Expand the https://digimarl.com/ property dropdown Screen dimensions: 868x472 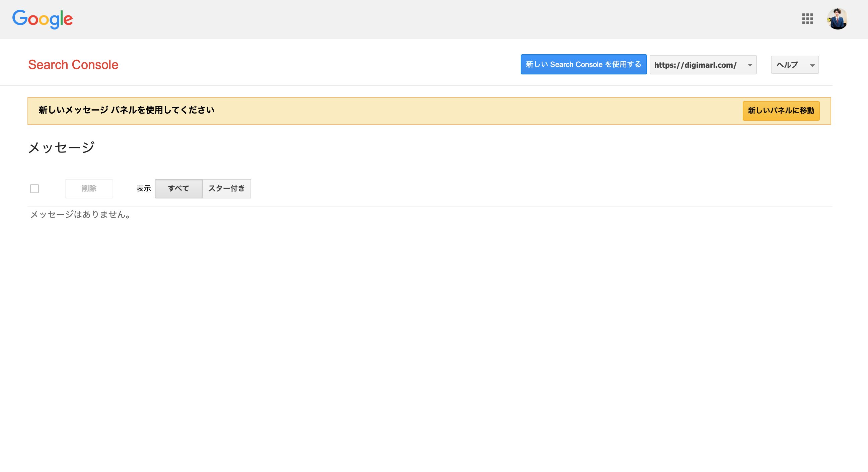coord(703,65)
